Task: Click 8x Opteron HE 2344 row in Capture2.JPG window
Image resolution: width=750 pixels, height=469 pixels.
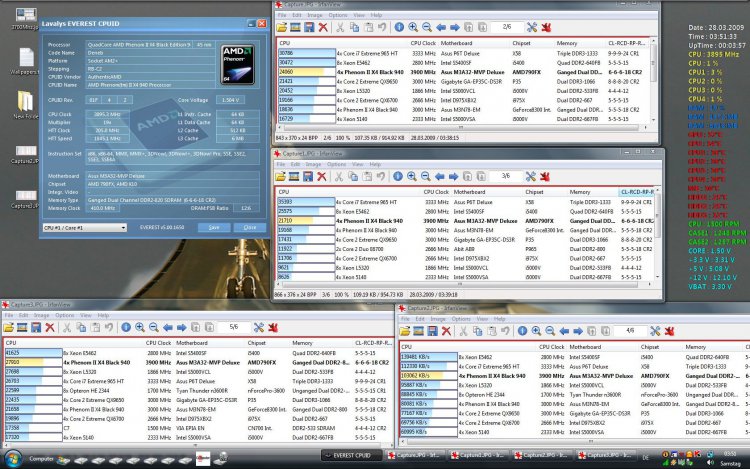Action: (x=574, y=395)
